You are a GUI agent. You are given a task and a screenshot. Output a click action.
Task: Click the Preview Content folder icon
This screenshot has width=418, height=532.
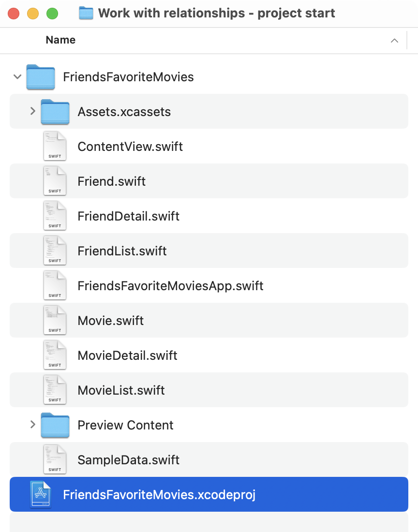click(55, 425)
